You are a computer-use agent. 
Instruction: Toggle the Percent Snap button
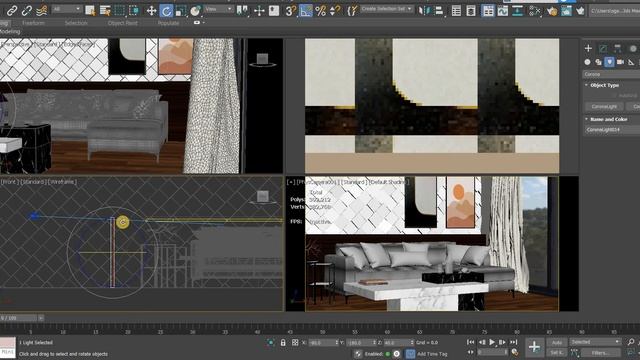pos(320,10)
